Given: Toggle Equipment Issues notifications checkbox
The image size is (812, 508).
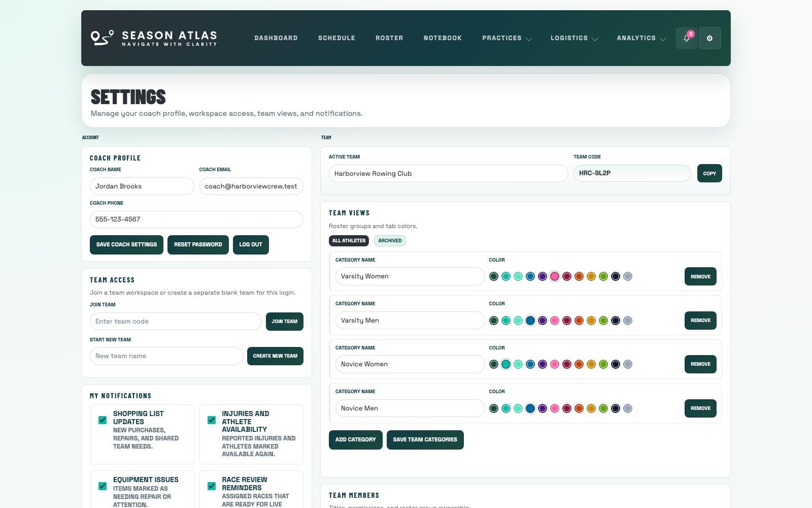Looking at the screenshot, I should click(x=103, y=486).
